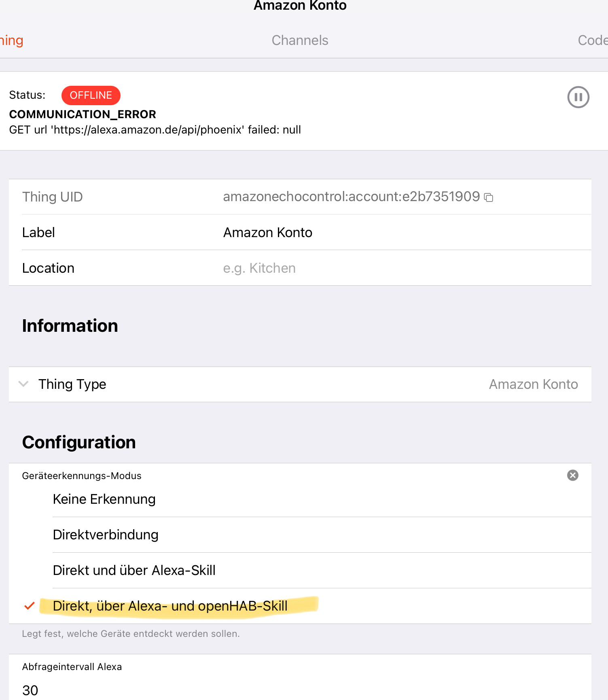Image resolution: width=608 pixels, height=700 pixels.
Task: Copy the Thing UID to clipboard
Action: (x=489, y=197)
